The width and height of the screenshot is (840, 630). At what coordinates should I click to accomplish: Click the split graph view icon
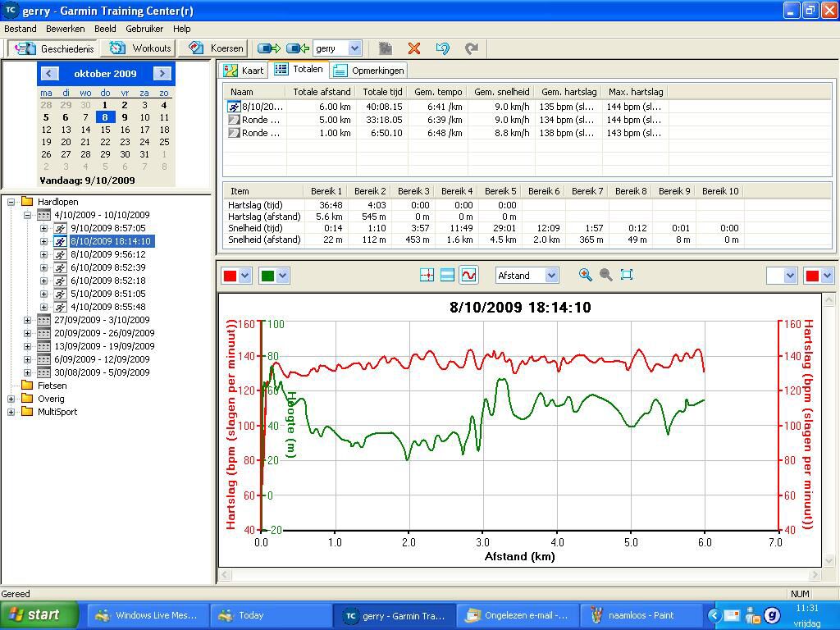tap(447, 276)
